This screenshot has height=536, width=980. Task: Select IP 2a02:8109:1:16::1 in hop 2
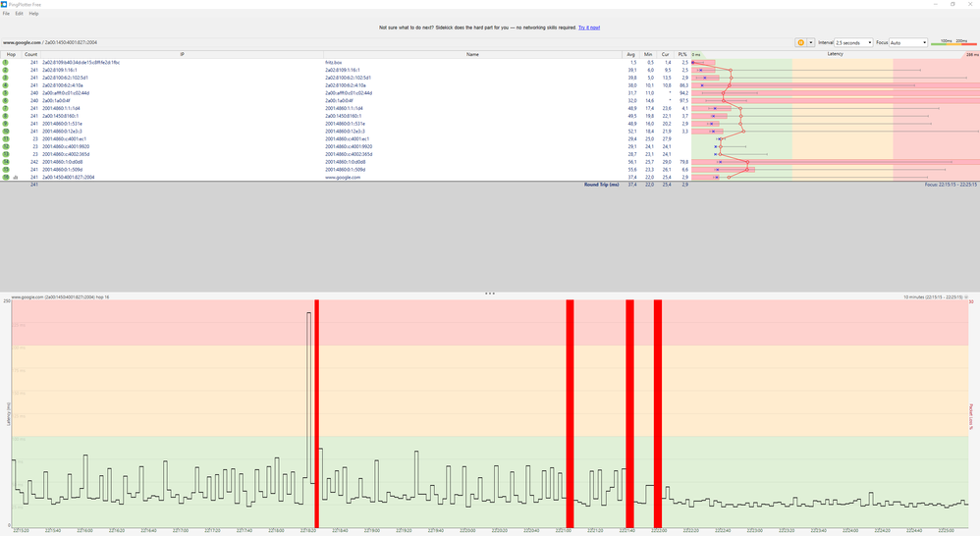pyautogui.click(x=60, y=70)
